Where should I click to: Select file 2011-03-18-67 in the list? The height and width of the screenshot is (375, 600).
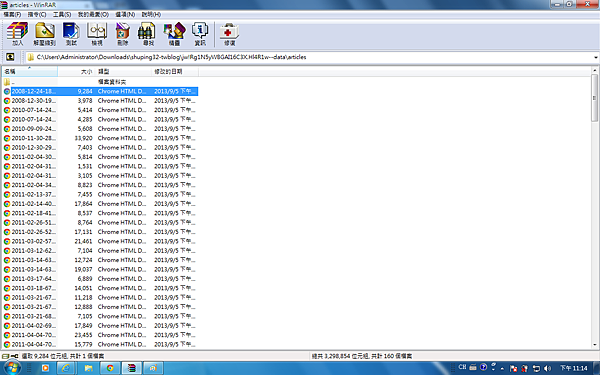click(x=100, y=288)
